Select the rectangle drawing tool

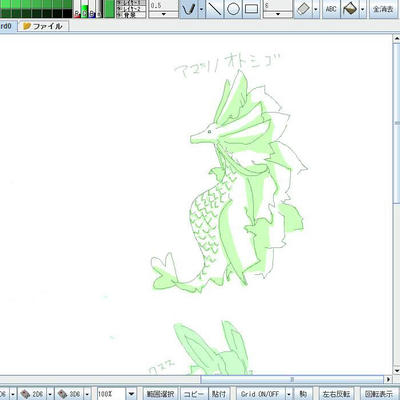(251, 9)
